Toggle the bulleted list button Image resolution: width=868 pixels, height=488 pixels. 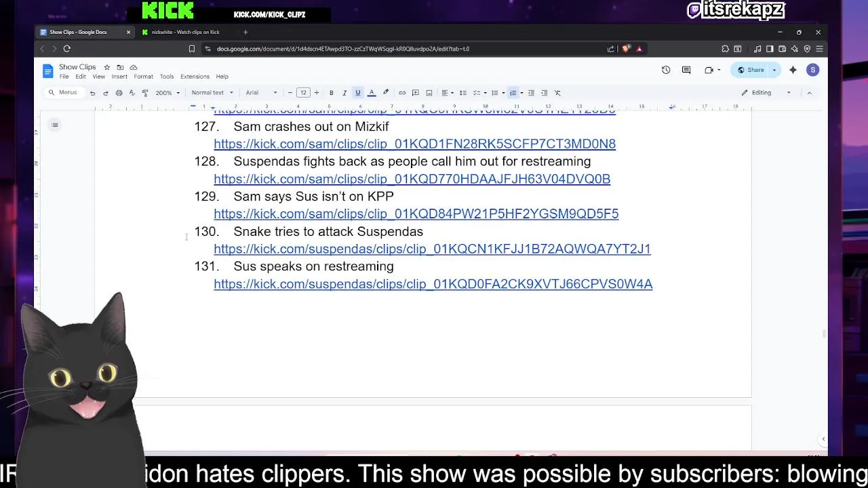pos(494,93)
